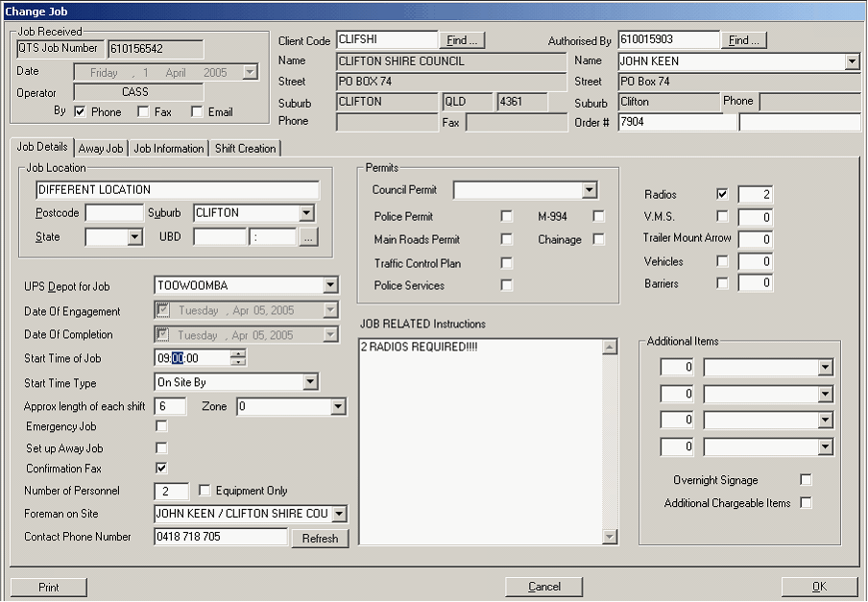Click into the Order # input field
This screenshot has width=868, height=602.
click(x=677, y=122)
